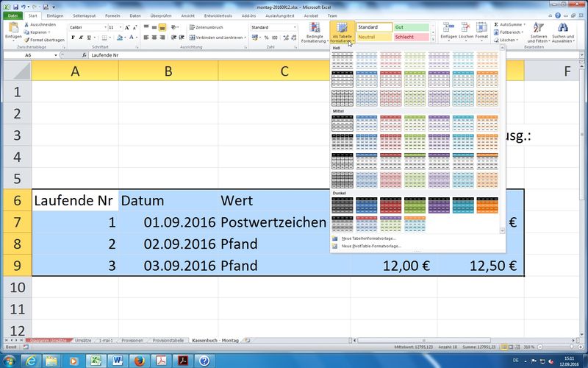Expand the cell styles gallery more arrow
The image size is (588, 368).
433,39
